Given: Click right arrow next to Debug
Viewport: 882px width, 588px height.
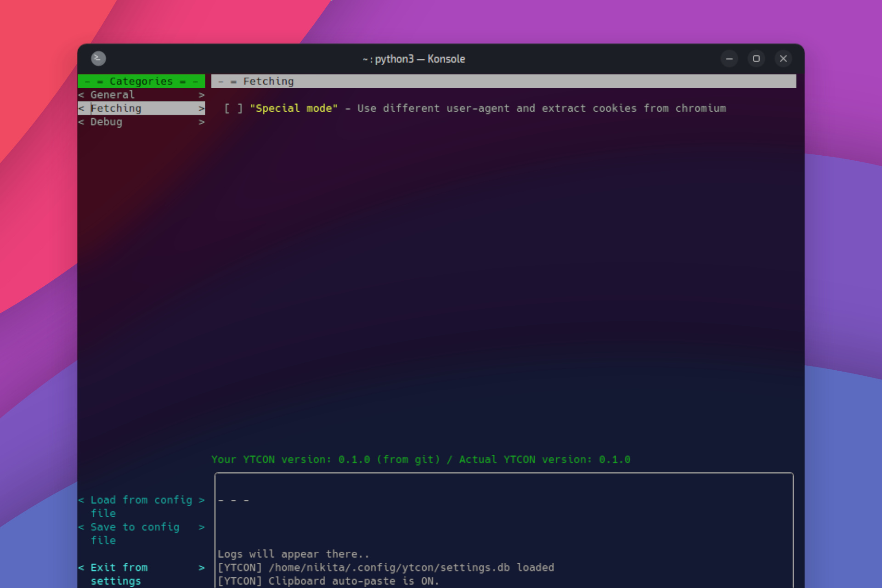Looking at the screenshot, I should coord(201,122).
